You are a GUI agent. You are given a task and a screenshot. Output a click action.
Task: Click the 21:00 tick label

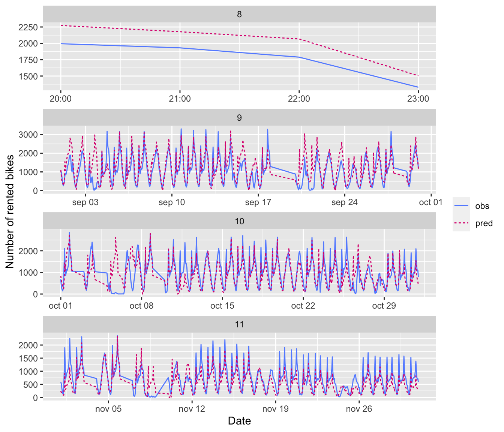180,99
